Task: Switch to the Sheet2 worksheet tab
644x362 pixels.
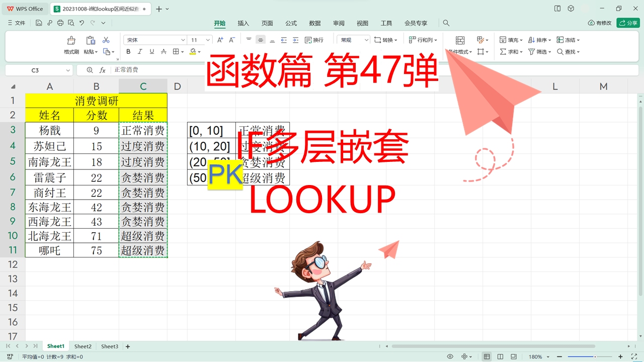Action: (83, 346)
